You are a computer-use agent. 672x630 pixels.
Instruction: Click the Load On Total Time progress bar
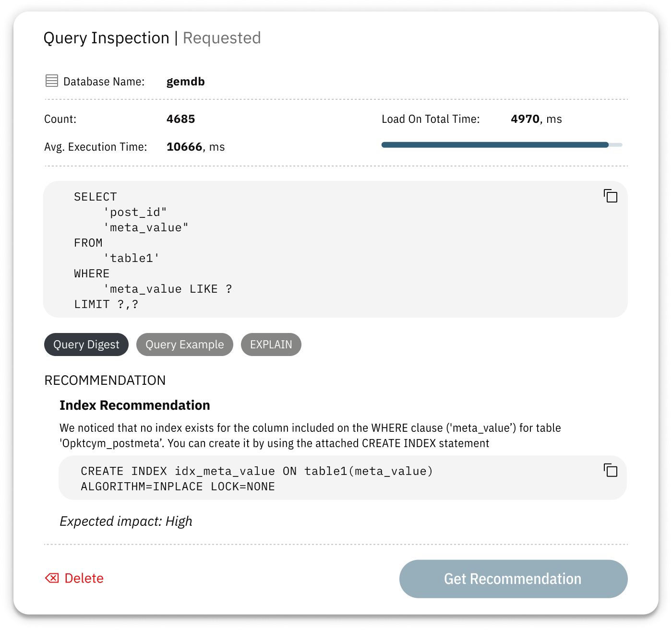point(502,144)
